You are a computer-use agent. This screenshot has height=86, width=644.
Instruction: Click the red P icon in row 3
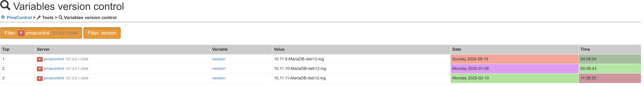click(39, 78)
